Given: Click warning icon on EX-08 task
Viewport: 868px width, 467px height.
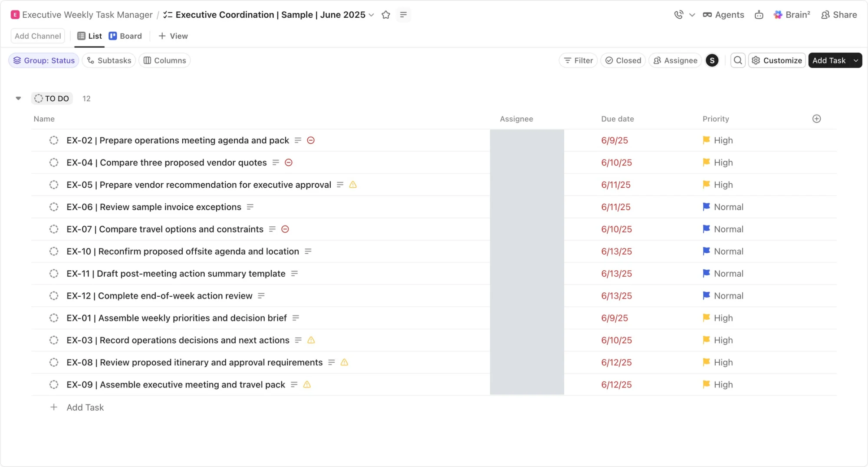Looking at the screenshot, I should 344,362.
